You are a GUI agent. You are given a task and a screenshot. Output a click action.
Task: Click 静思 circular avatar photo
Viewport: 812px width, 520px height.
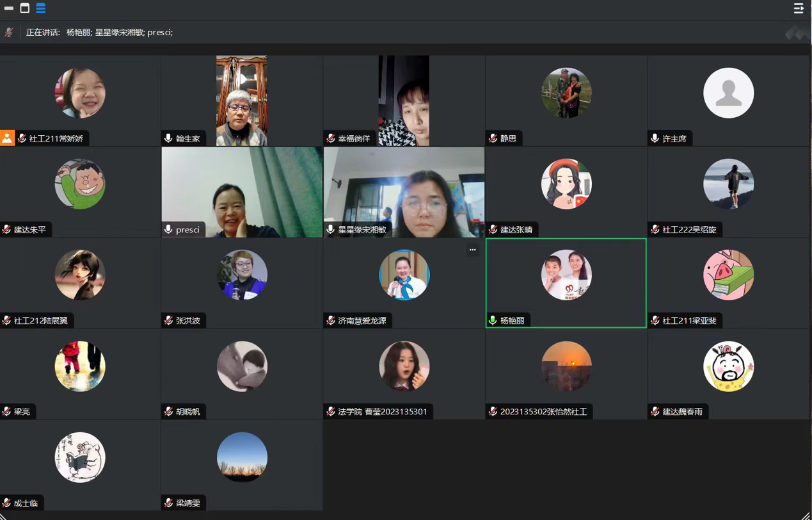click(x=566, y=93)
